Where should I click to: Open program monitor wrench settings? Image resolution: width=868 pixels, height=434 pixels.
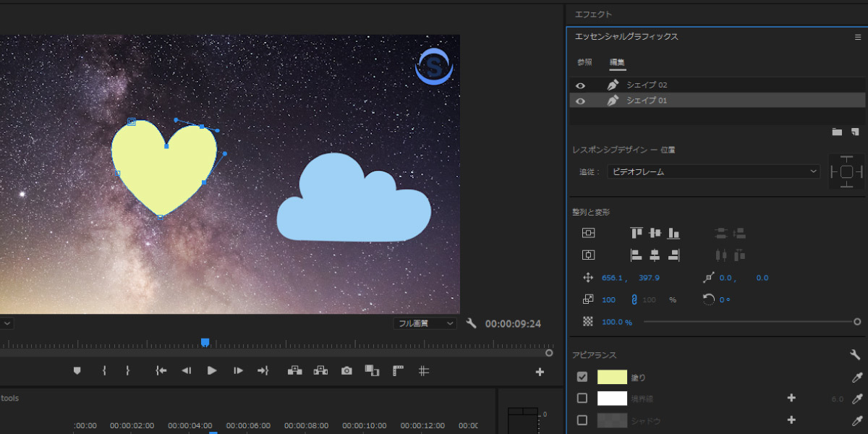pos(472,323)
